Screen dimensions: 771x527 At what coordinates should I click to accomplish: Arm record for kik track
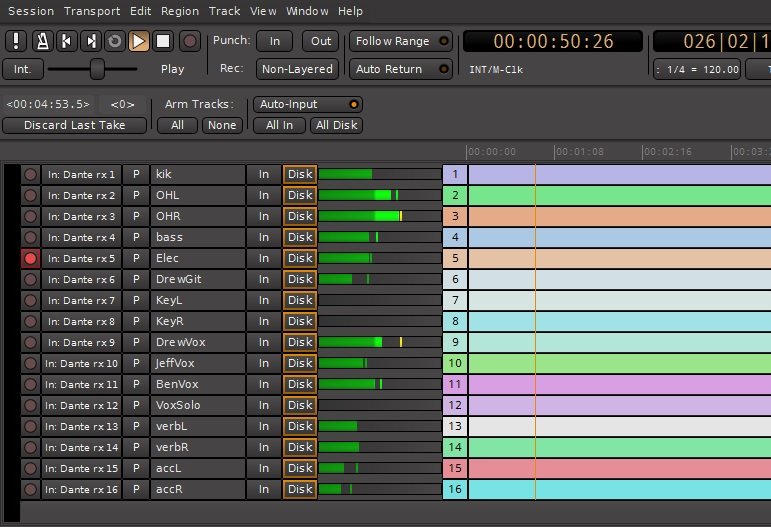click(x=30, y=174)
